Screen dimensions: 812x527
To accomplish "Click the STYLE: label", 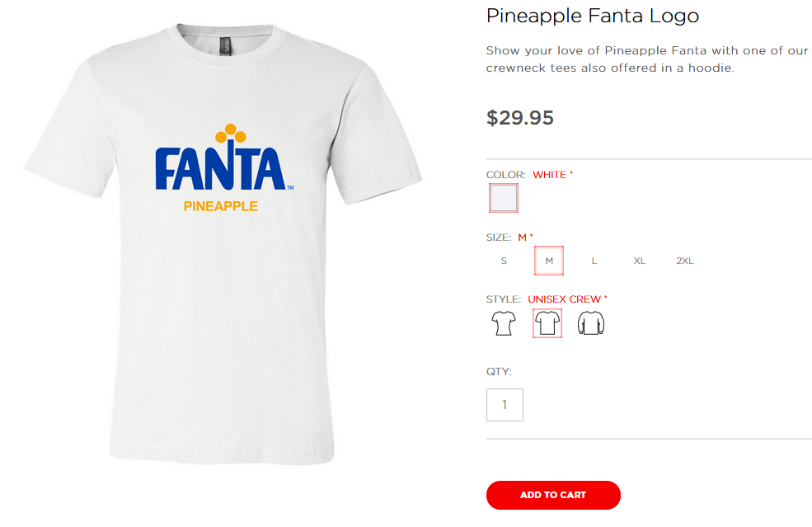I will click(x=504, y=299).
